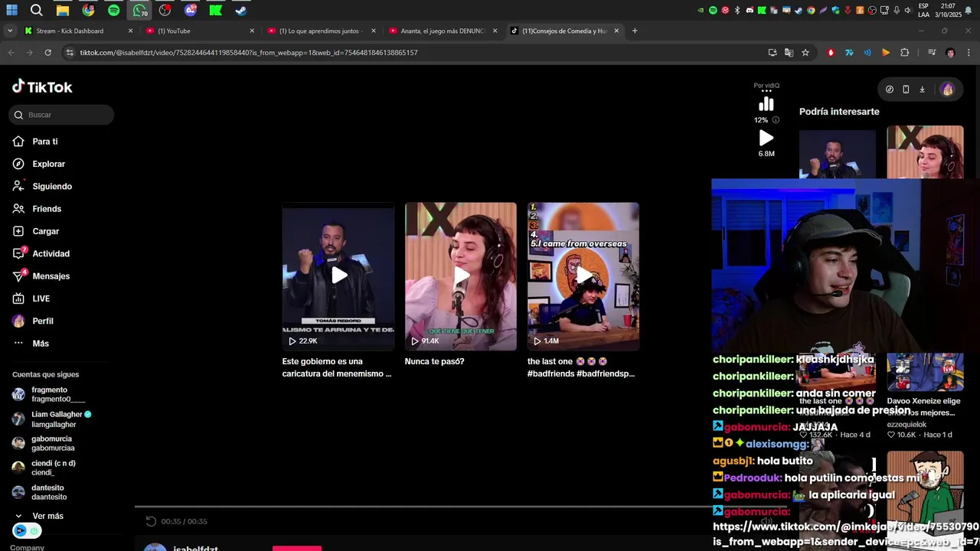Open the vidIQ stats bar-chart icon
The width and height of the screenshot is (980, 551).
pos(766,103)
